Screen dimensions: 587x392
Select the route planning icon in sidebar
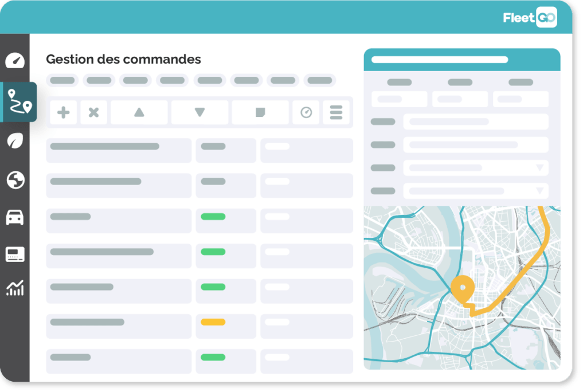[19, 102]
